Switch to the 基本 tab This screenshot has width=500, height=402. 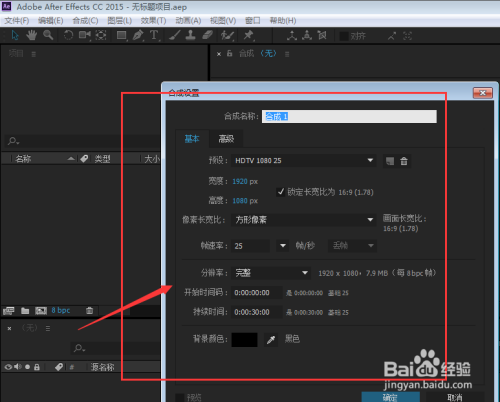coord(192,139)
